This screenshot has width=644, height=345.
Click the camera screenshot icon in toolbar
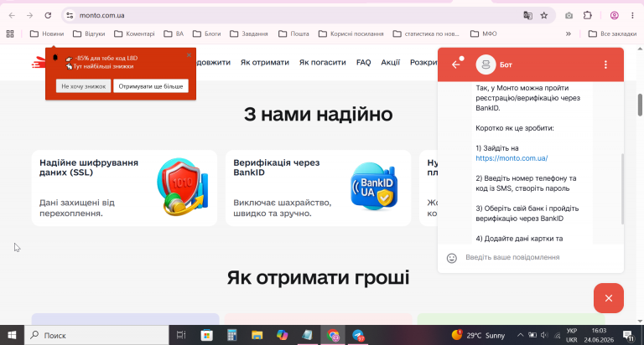(569, 16)
